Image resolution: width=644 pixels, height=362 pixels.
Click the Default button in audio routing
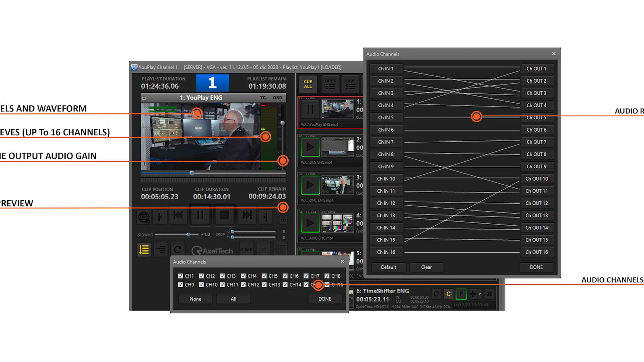click(388, 267)
